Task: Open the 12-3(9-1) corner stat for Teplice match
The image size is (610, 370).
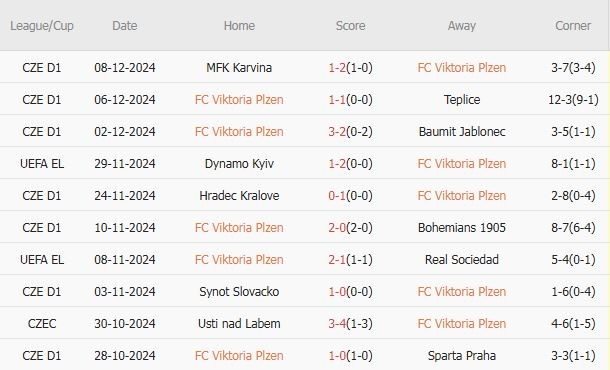Action: tap(573, 100)
